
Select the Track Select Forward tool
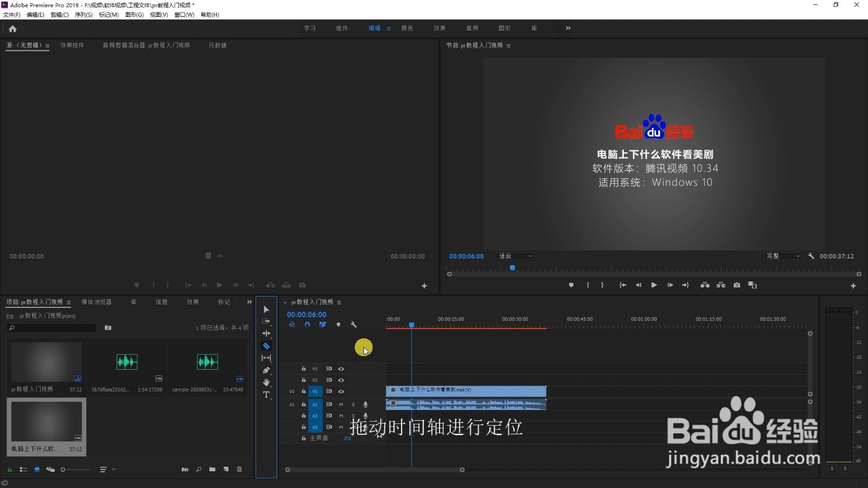[x=266, y=322]
